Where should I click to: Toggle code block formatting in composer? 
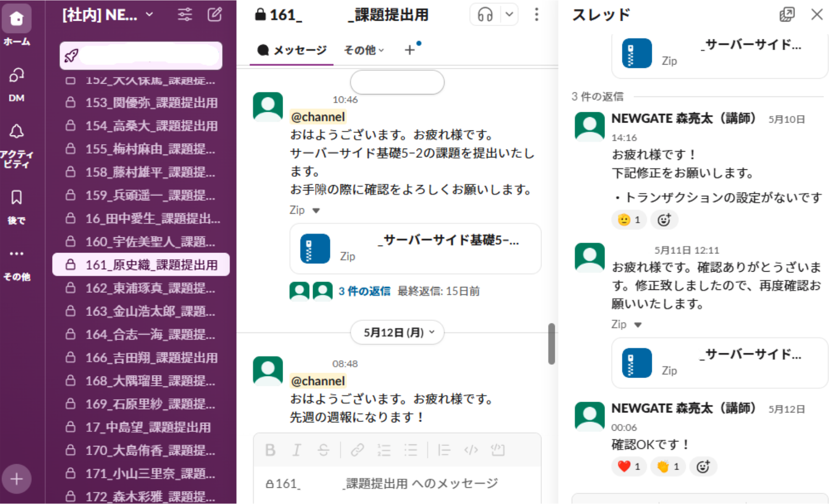tap(498, 450)
